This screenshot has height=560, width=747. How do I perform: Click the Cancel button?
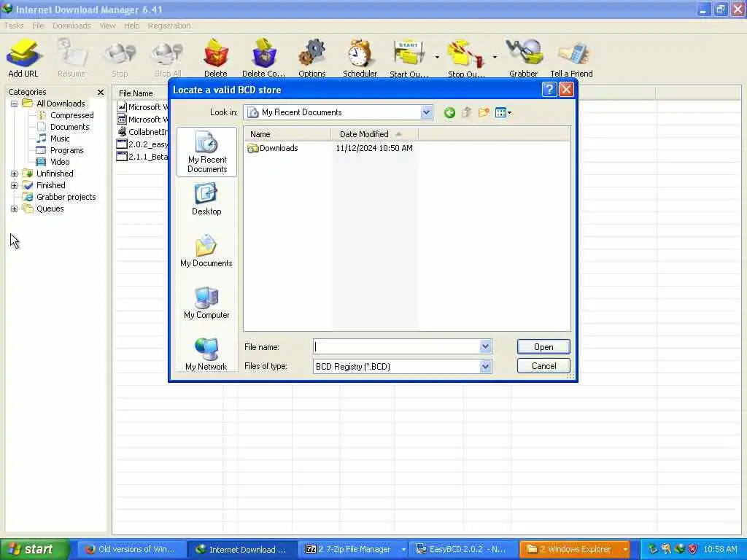coord(543,366)
